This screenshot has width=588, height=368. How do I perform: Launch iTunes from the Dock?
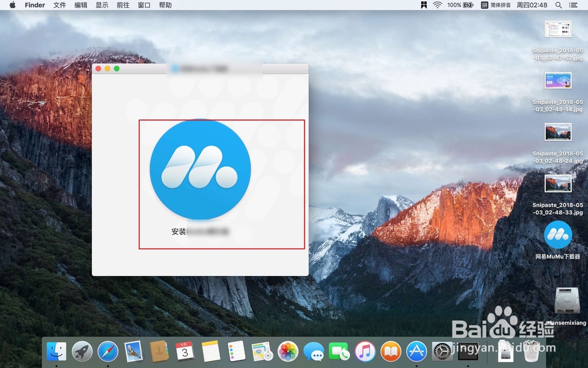[365, 352]
